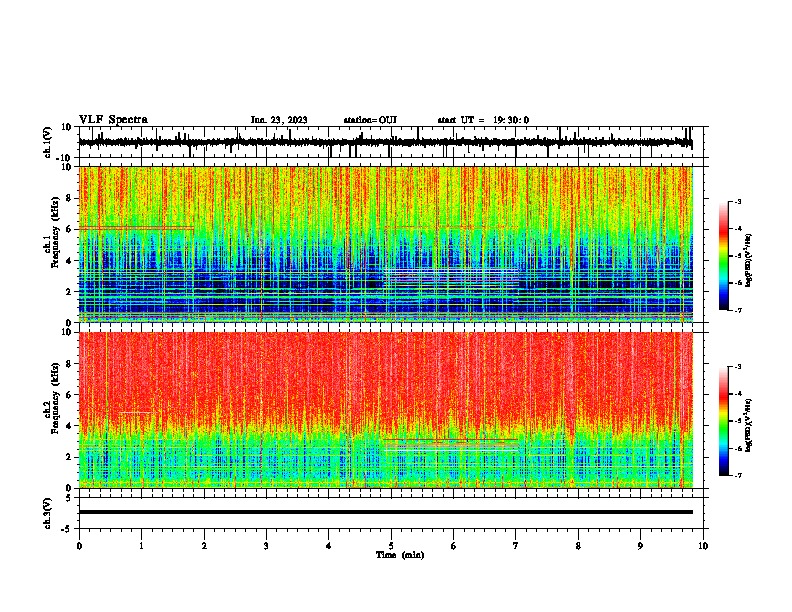This screenshot has height=612, width=792.
Task: Click time tick label "1" on x-axis
Action: (141, 546)
